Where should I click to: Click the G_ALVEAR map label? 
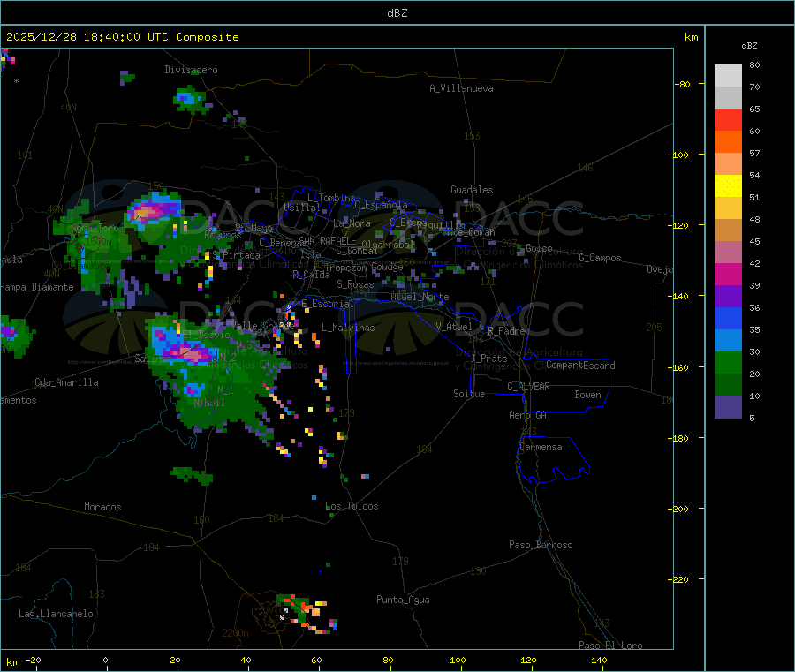pyautogui.click(x=528, y=387)
